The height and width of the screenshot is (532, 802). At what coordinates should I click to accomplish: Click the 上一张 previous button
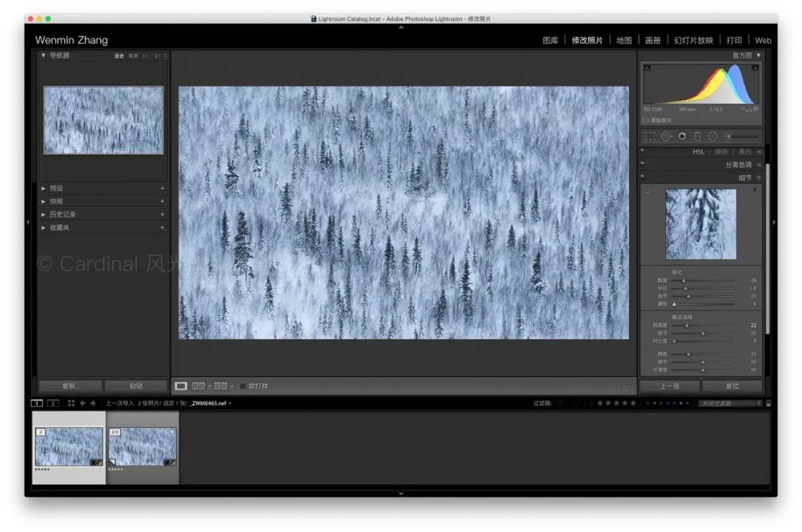[x=670, y=387]
